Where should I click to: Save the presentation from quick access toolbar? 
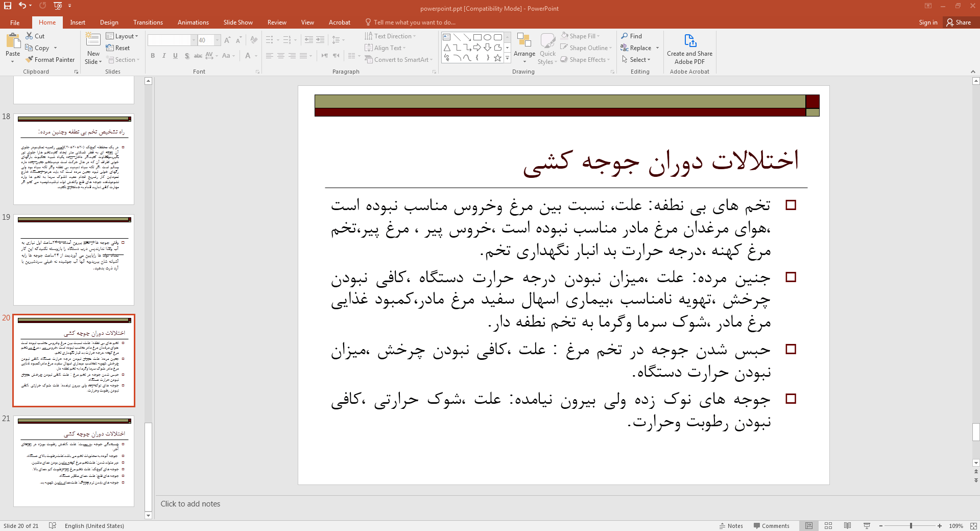coord(8,6)
